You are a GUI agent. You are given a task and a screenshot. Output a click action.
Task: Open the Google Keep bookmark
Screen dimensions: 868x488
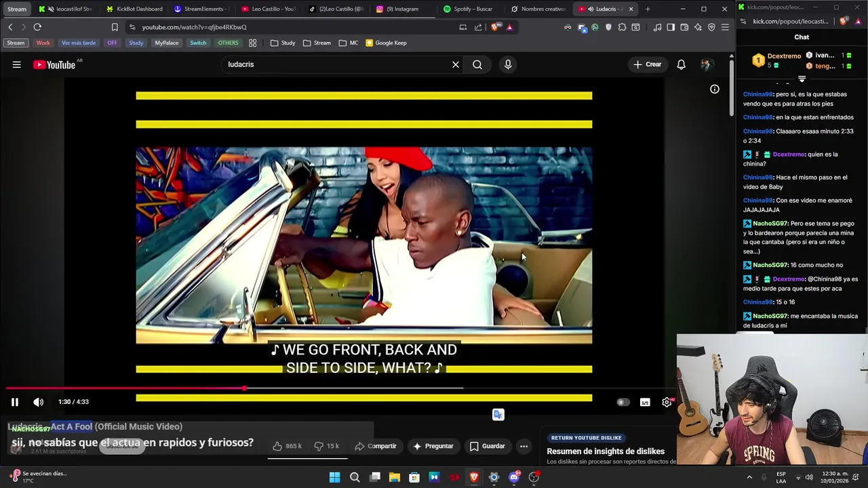pyautogui.click(x=387, y=43)
